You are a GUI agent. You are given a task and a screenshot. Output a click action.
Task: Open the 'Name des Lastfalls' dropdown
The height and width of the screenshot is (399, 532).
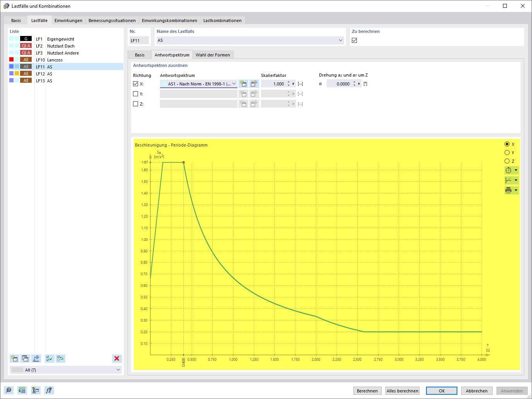pyautogui.click(x=341, y=40)
